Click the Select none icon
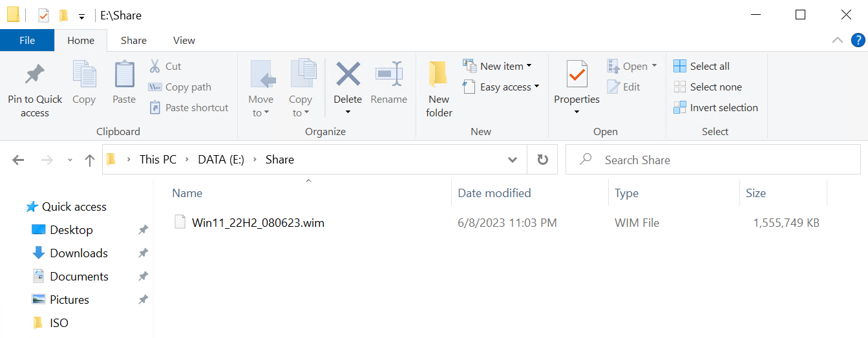The width and height of the screenshot is (868, 338). (x=680, y=87)
